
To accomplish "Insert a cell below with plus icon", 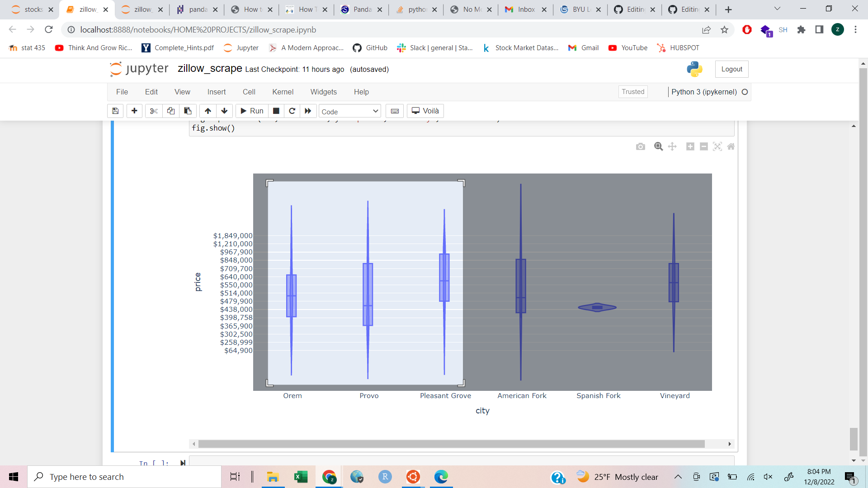I will coord(134,111).
